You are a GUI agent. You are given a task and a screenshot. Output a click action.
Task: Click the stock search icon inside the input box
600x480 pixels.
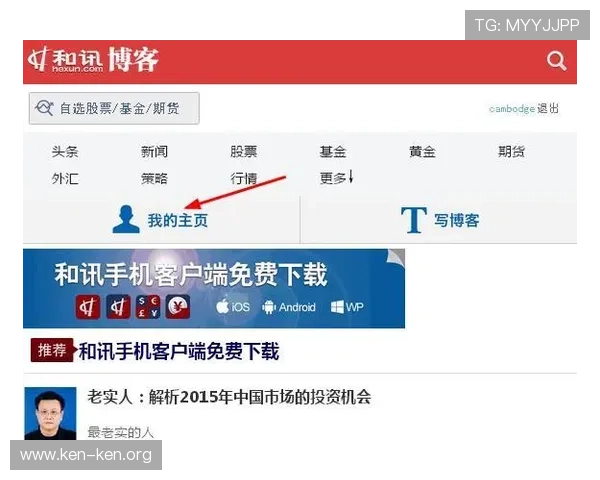tap(44, 108)
